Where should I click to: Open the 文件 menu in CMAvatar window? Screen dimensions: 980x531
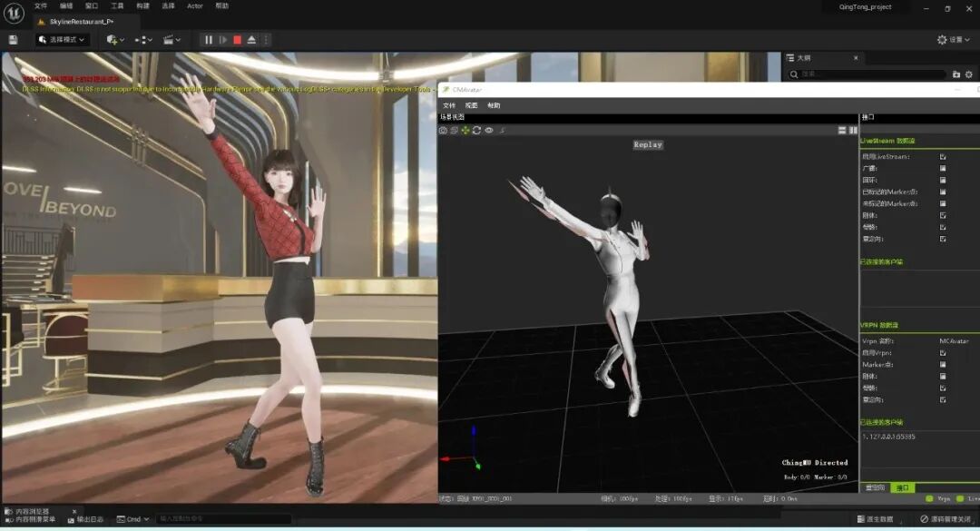point(449,105)
